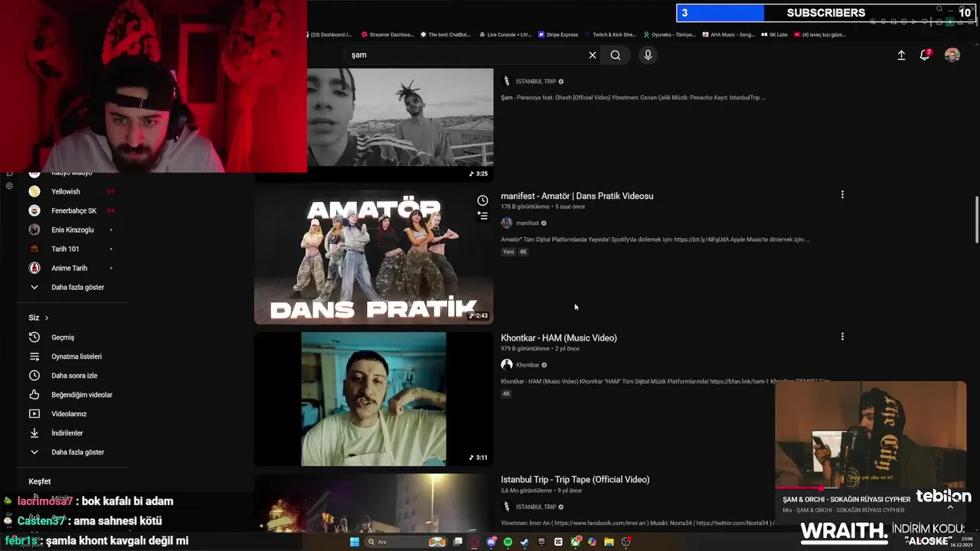
Task: Seek on the miniplayer progress bar
Action: pyautogui.click(x=871, y=487)
